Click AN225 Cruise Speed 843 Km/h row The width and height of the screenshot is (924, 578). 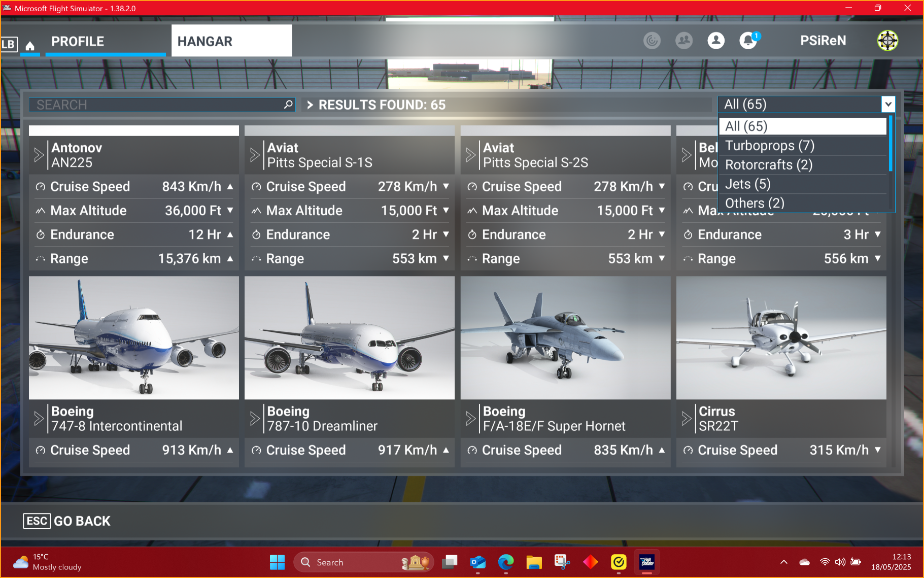(x=134, y=187)
